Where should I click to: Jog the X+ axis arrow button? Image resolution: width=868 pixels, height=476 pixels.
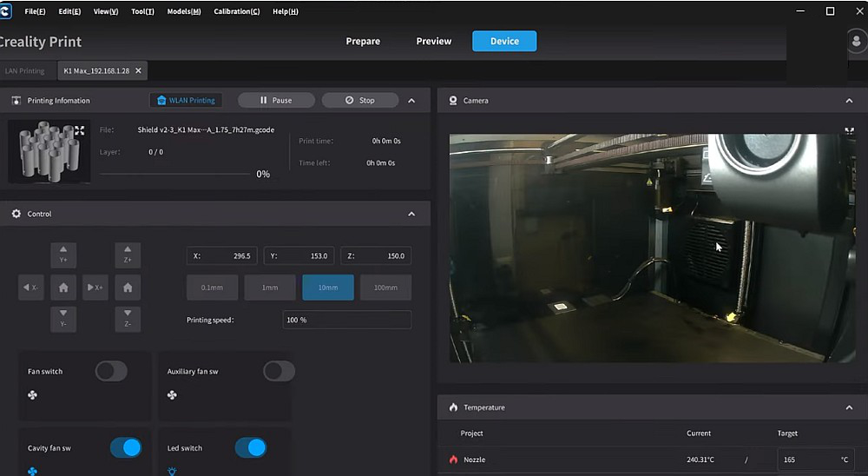[95, 287]
